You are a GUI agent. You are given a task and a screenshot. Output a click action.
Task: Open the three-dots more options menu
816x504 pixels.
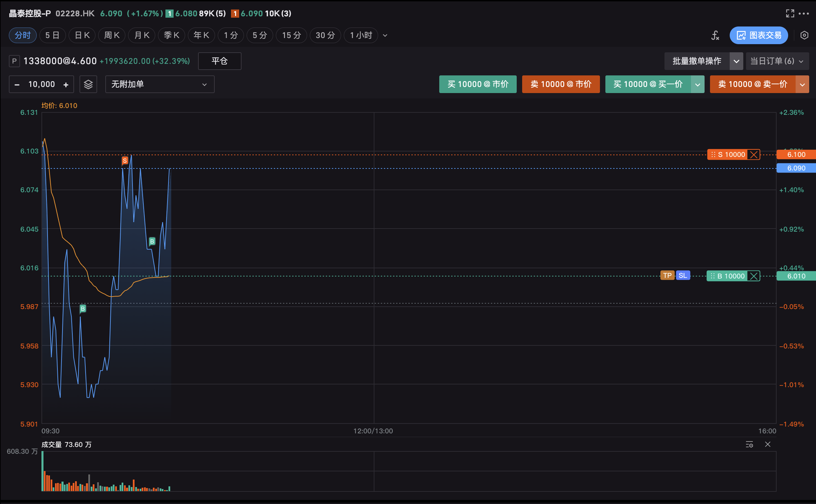point(804,14)
